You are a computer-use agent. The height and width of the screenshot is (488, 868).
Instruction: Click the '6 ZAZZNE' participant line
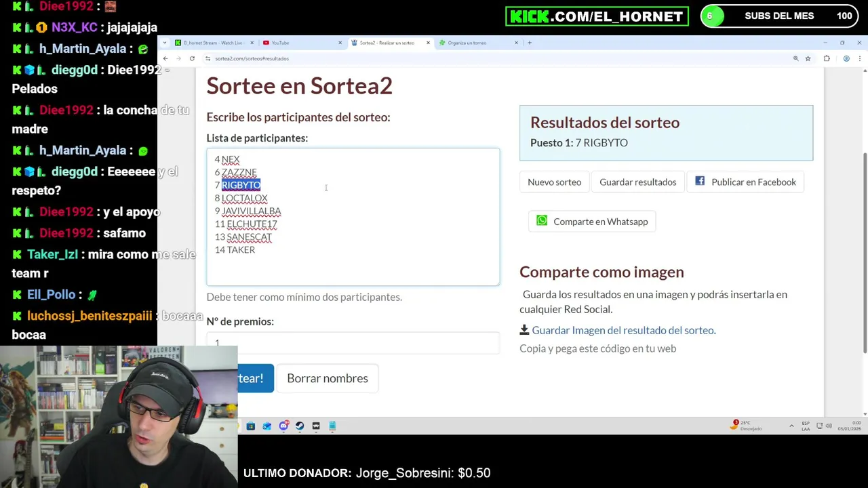coord(235,172)
